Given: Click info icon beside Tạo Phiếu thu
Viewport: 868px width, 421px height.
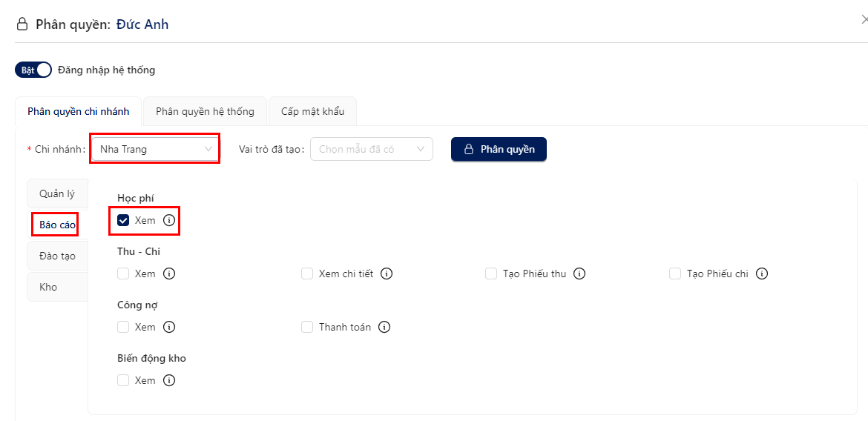Looking at the screenshot, I should tap(579, 274).
